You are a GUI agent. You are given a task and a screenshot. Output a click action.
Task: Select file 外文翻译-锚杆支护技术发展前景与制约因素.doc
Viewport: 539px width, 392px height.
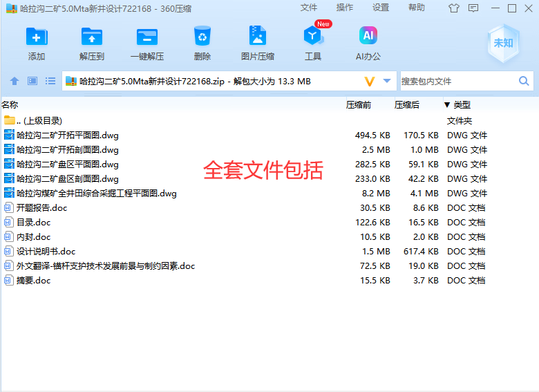click(x=269, y=265)
